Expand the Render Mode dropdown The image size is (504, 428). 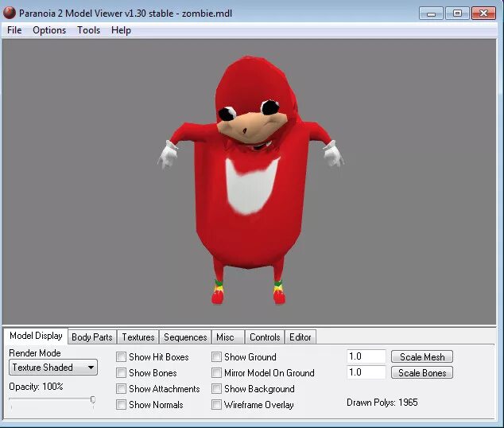click(x=53, y=368)
